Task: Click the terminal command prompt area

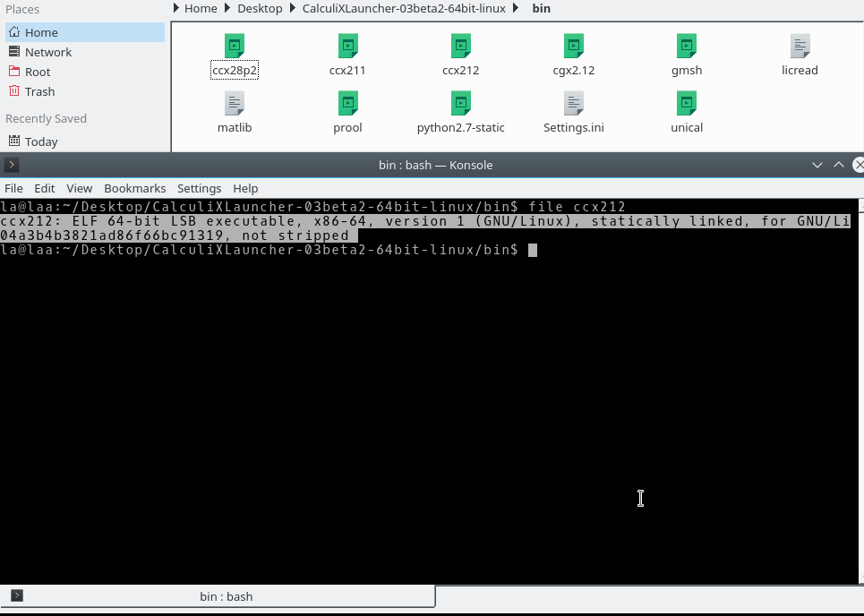Action: point(532,250)
